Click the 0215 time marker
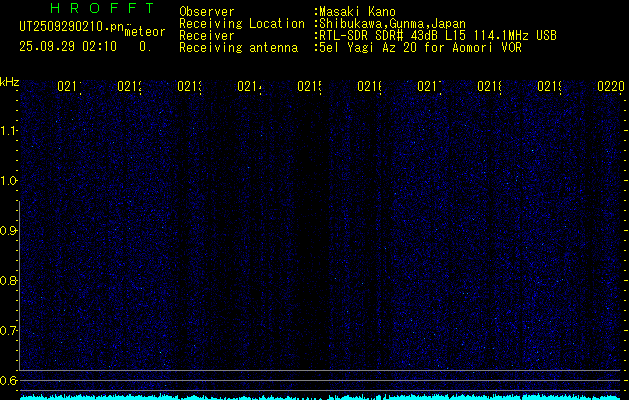 [x=309, y=86]
